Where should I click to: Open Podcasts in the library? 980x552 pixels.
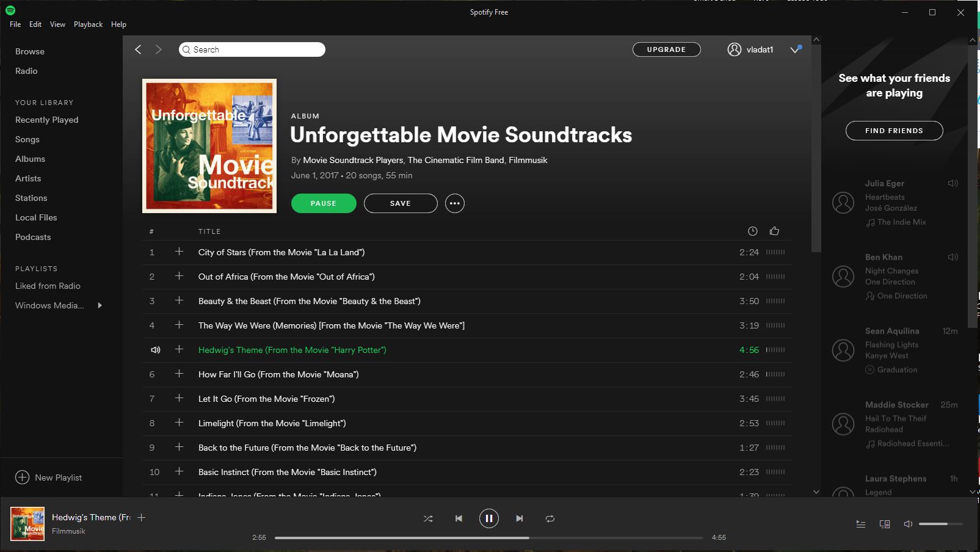pos(33,237)
